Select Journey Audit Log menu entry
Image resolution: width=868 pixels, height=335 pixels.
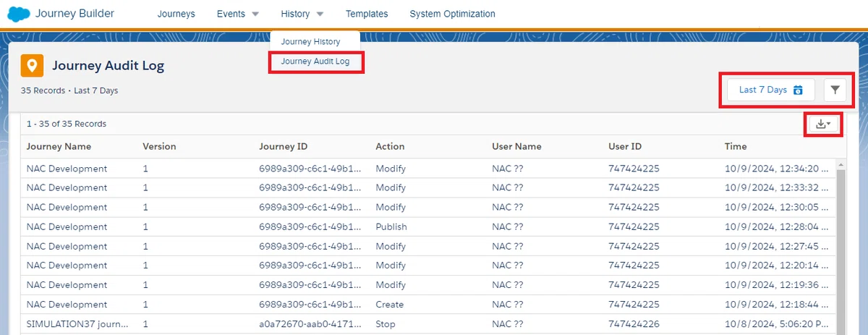click(x=315, y=62)
